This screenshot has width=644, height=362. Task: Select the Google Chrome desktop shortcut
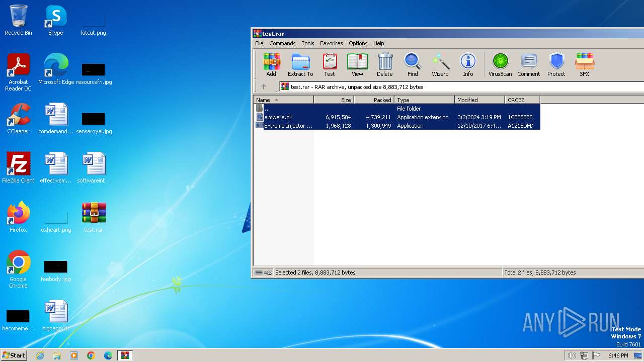pyautogui.click(x=18, y=269)
